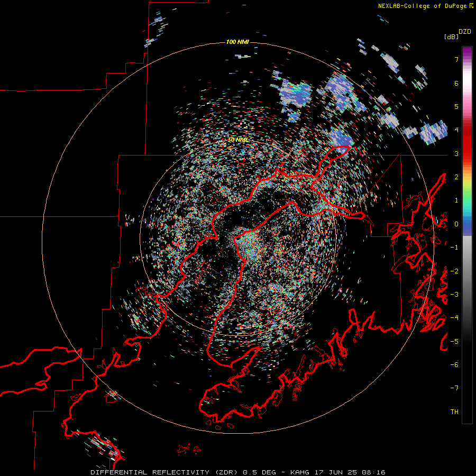The height and width of the screenshot is (476, 476).
Task: Click the date 17 JUN 25 in footer
Action: click(x=337, y=472)
